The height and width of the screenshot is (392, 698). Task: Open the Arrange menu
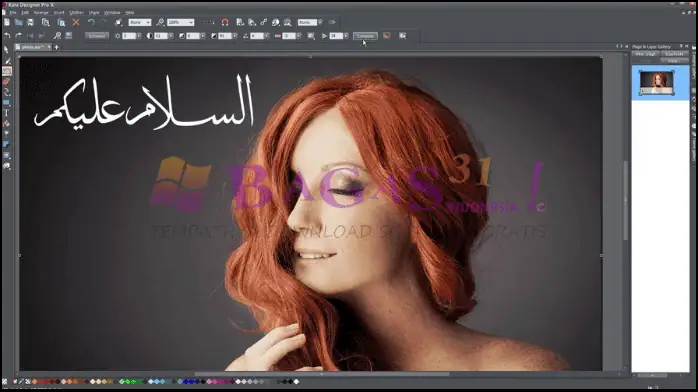(41, 12)
